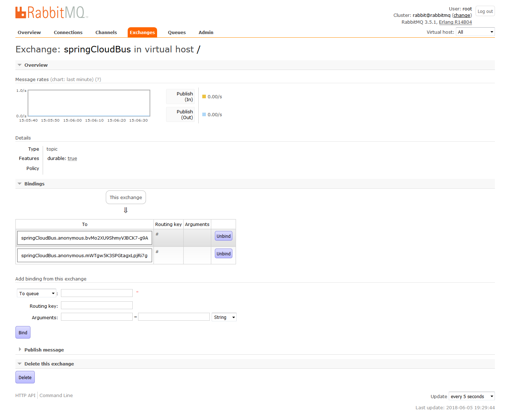The height and width of the screenshot is (420, 510).
Task: Open the String argument type dropdown
Action: coord(224,317)
